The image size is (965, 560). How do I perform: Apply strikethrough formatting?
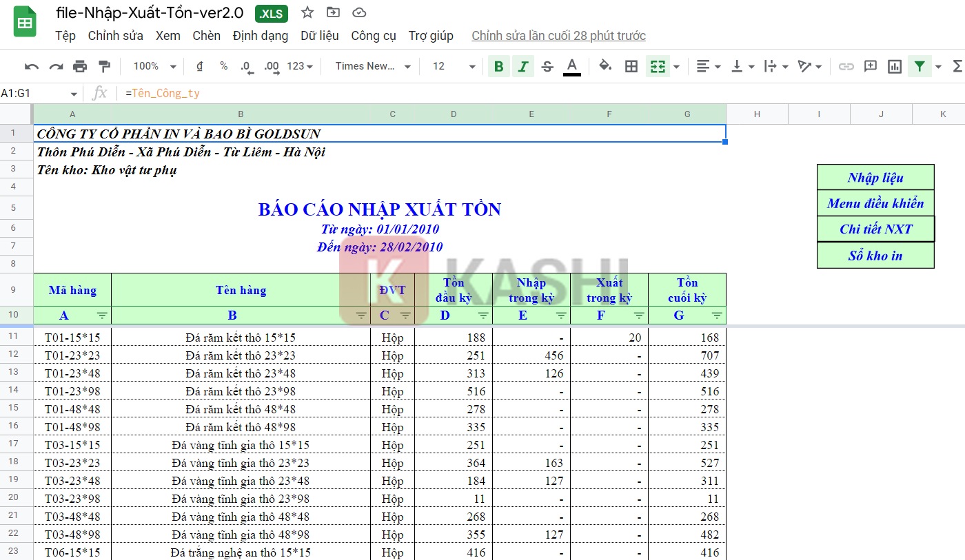(547, 66)
